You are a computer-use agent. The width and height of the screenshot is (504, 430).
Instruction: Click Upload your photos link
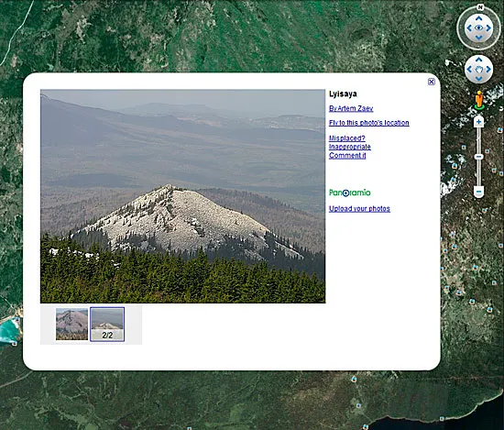tap(359, 209)
